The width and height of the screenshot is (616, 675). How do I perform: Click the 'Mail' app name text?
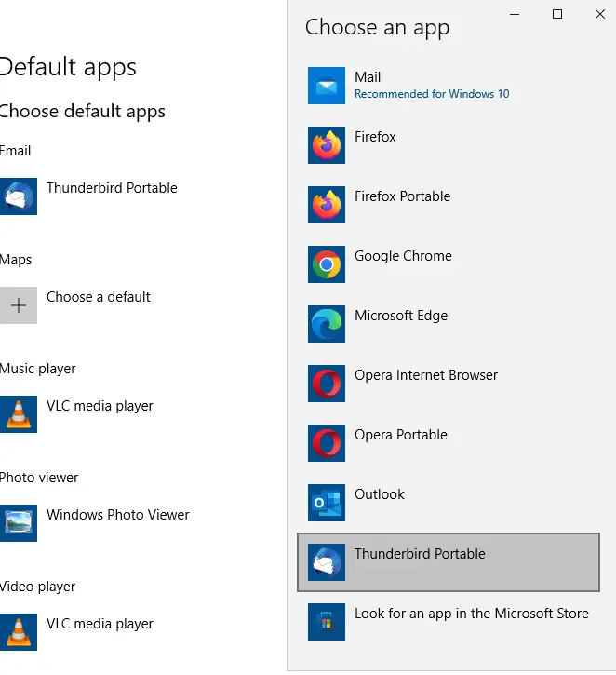coord(368,77)
